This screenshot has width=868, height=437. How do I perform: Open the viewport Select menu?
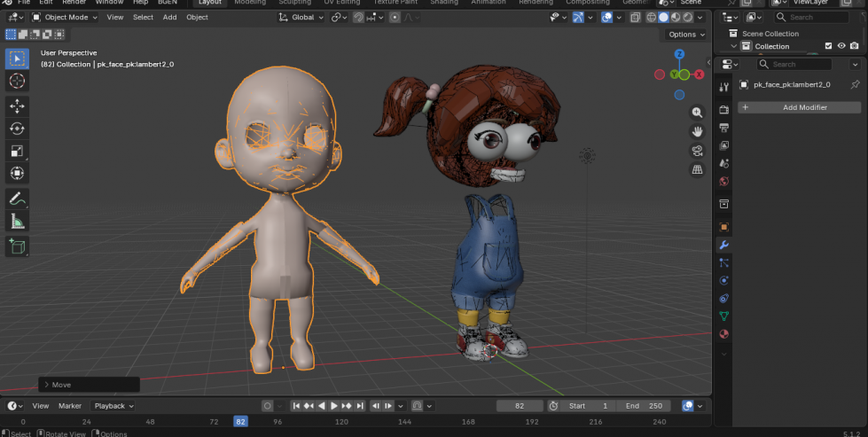143,17
